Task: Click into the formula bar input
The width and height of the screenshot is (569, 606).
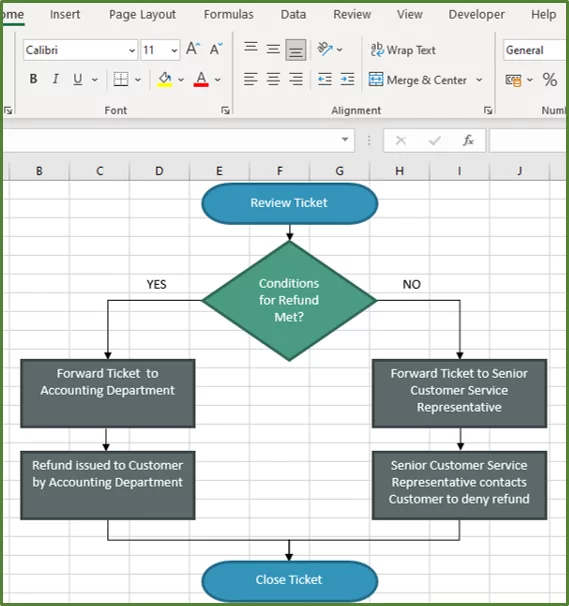Action: coord(528,141)
